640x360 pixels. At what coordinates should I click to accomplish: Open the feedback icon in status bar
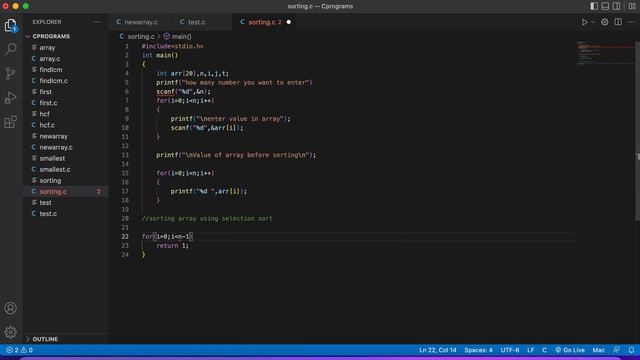tap(616, 350)
